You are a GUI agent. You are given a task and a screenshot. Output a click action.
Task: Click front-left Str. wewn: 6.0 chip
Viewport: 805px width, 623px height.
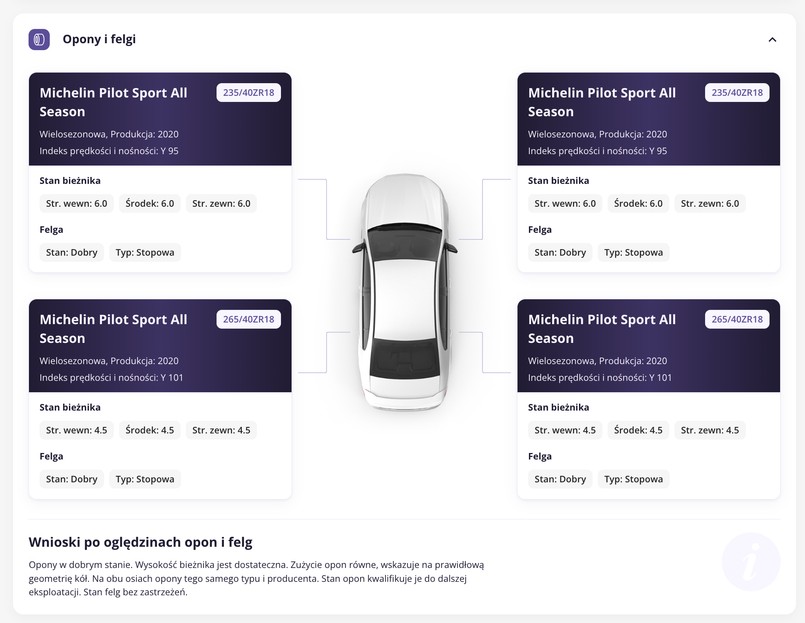pos(76,204)
